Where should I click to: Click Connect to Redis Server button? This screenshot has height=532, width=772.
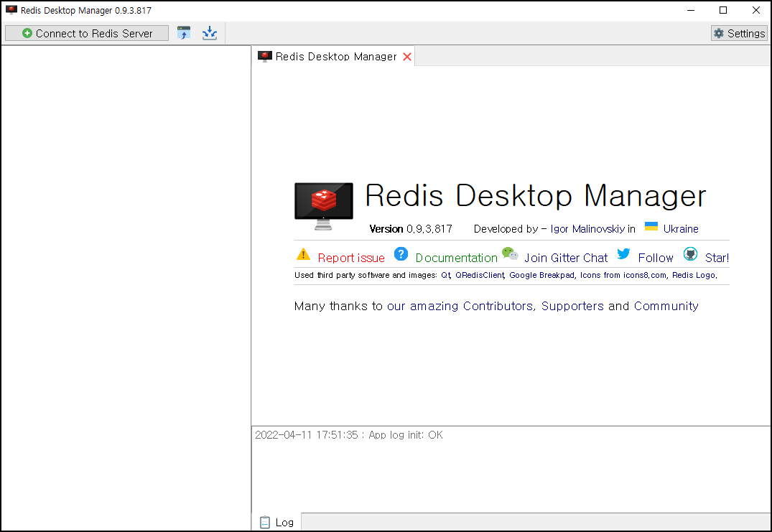pyautogui.click(x=87, y=34)
